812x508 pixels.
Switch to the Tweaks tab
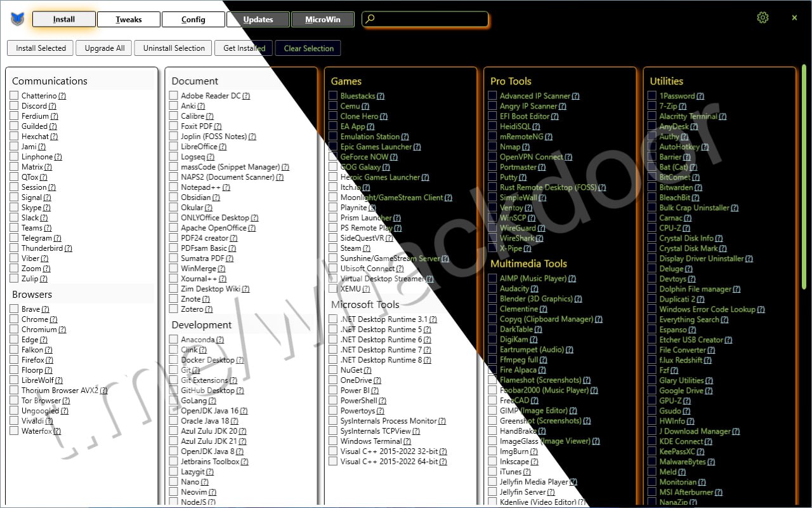click(x=129, y=20)
